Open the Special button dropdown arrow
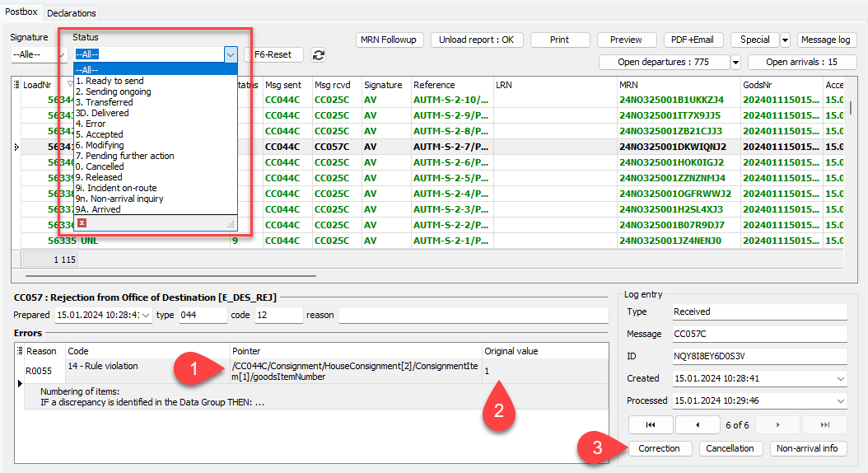This screenshot has height=473, width=868. pyautogui.click(x=785, y=40)
